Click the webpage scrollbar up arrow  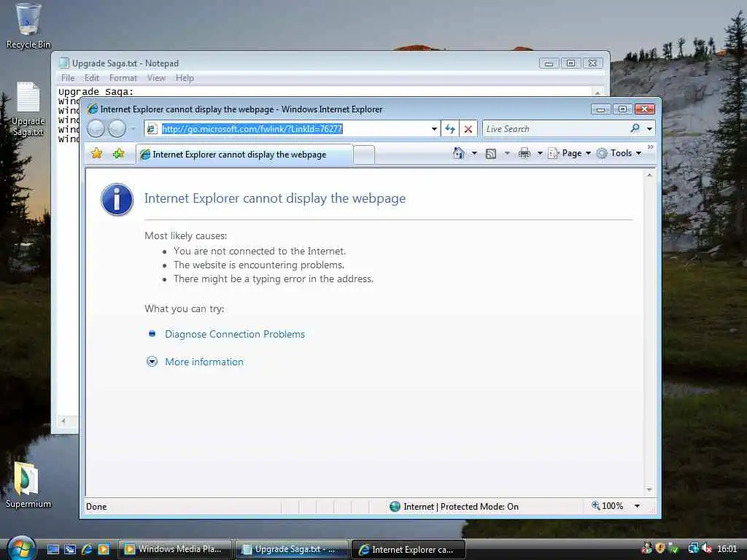[649, 175]
